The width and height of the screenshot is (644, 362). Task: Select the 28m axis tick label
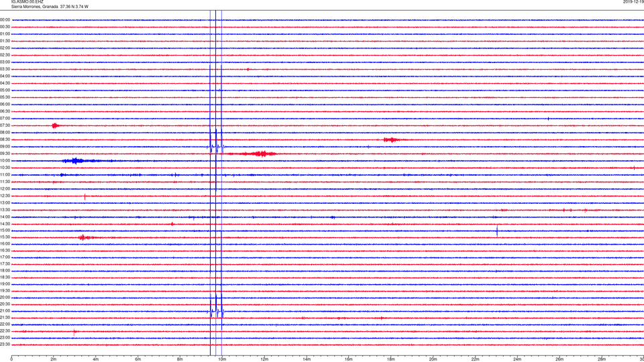(602, 359)
